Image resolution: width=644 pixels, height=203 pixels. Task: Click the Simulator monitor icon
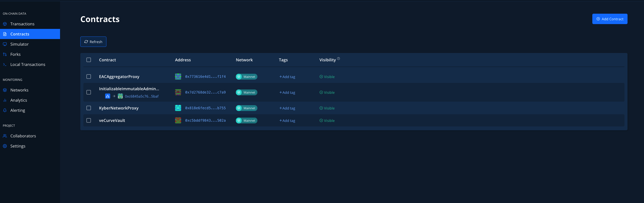(x=5, y=44)
